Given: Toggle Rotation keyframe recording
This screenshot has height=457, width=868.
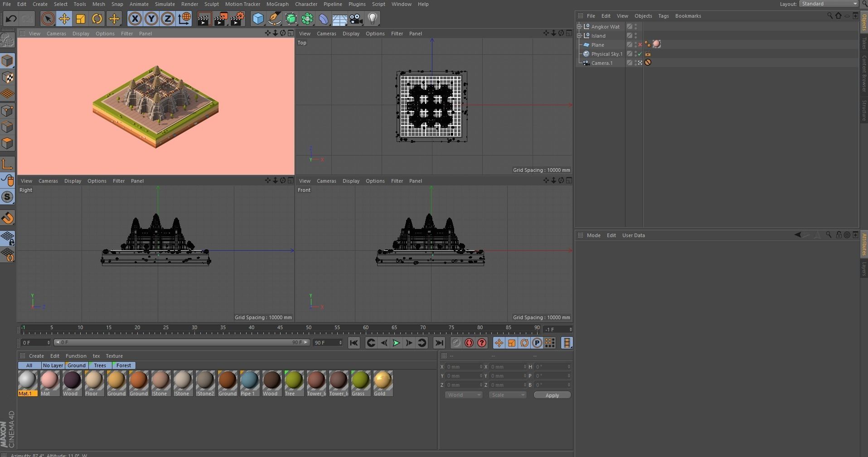Looking at the screenshot, I should (x=524, y=343).
